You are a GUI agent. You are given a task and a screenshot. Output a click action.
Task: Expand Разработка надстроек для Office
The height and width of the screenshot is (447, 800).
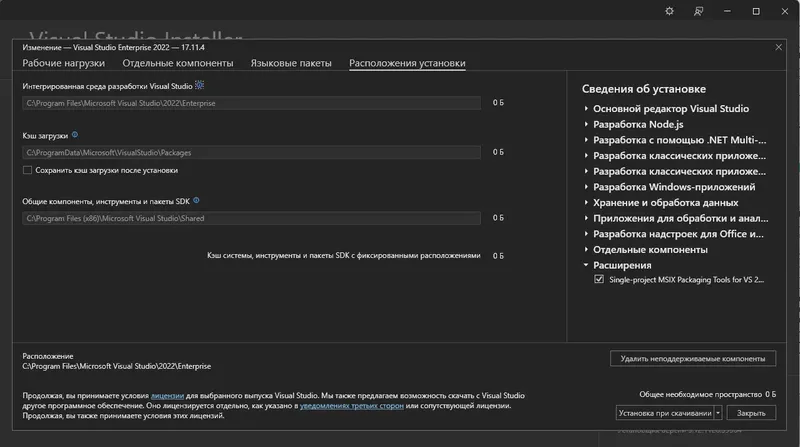click(x=586, y=234)
